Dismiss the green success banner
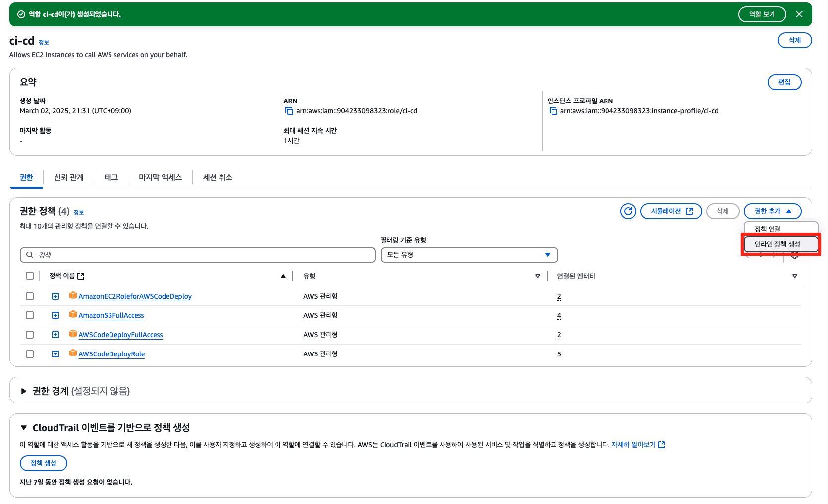Screen dimensions: 828x504 (799, 14)
